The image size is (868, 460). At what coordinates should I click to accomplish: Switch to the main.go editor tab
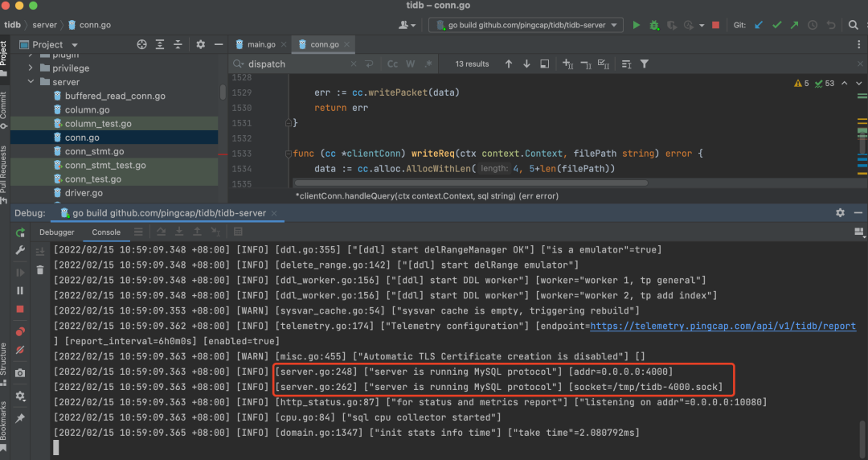coord(260,45)
